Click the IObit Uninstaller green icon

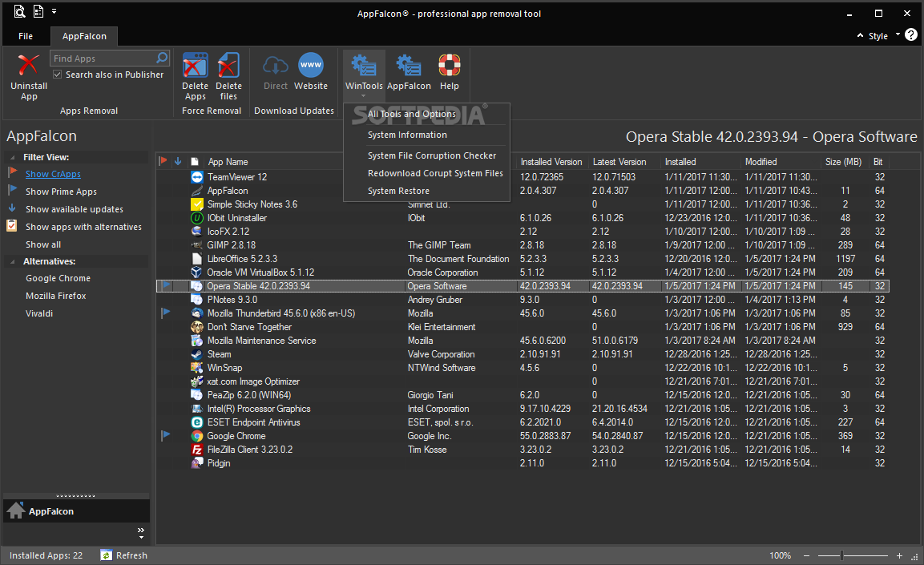click(197, 218)
